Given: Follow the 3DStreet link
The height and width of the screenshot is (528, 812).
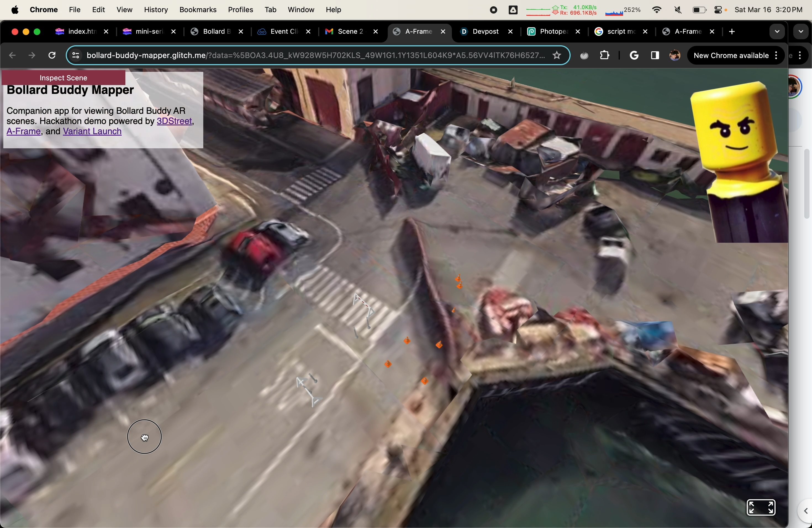Looking at the screenshot, I should tap(174, 121).
